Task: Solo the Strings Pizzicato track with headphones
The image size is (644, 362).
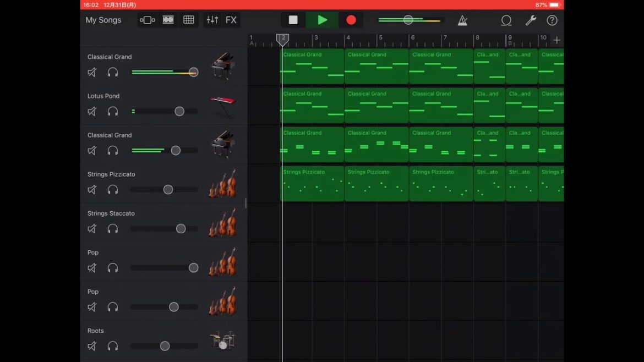Action: click(x=113, y=190)
